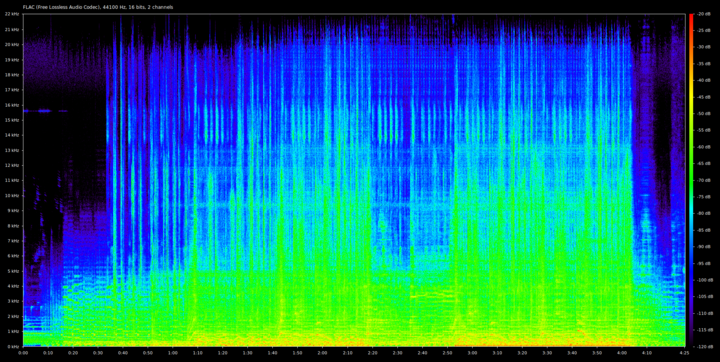Click the FLAC codec info header text
This screenshot has width=720, height=362.
point(98,7)
